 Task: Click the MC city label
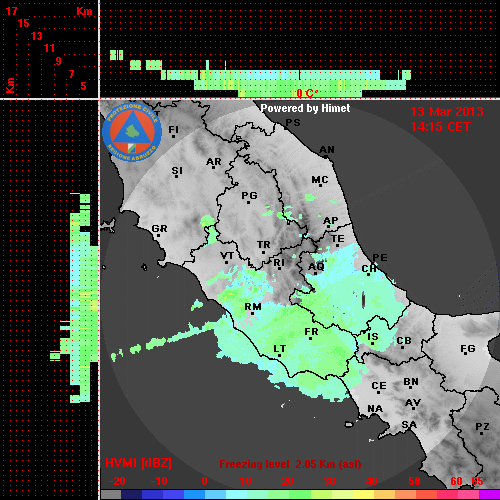pyautogui.click(x=320, y=180)
